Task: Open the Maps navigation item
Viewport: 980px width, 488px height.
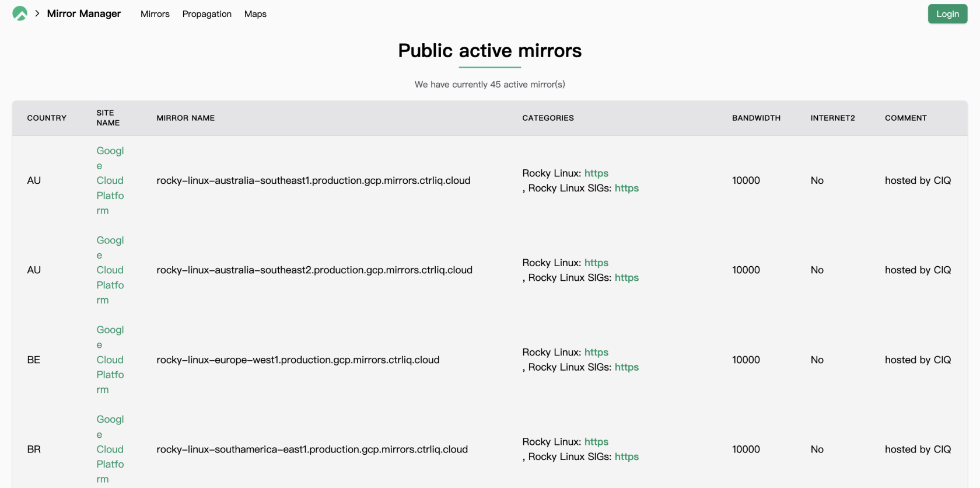Action: point(256,14)
